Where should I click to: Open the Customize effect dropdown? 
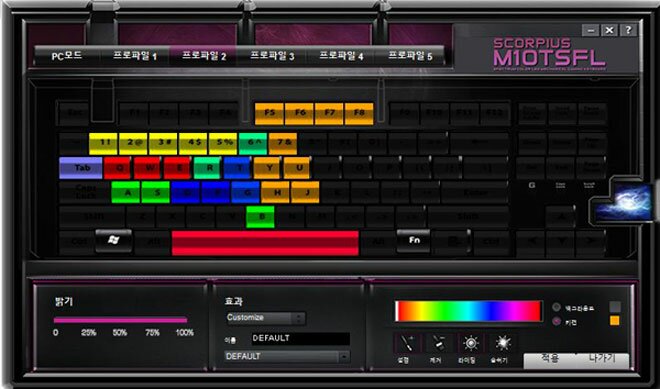(265, 318)
